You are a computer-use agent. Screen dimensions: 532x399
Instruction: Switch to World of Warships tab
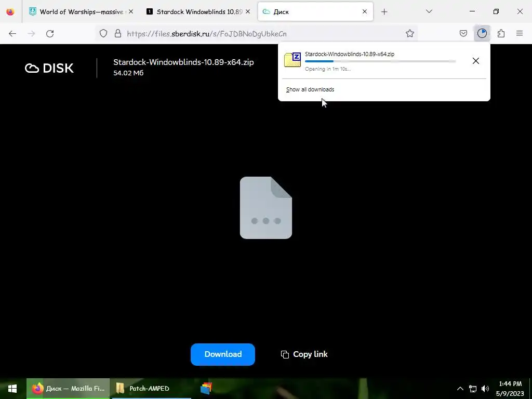[x=81, y=11]
